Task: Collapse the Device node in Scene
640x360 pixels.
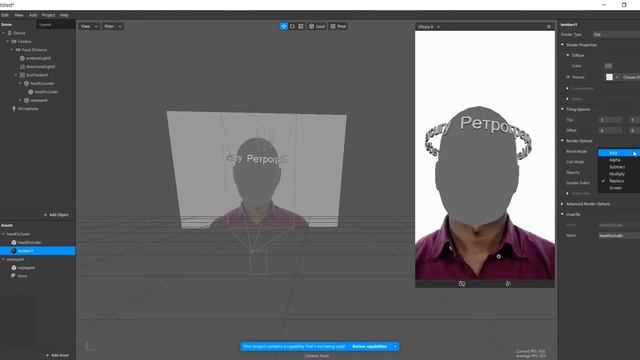Action: click(x=3, y=33)
